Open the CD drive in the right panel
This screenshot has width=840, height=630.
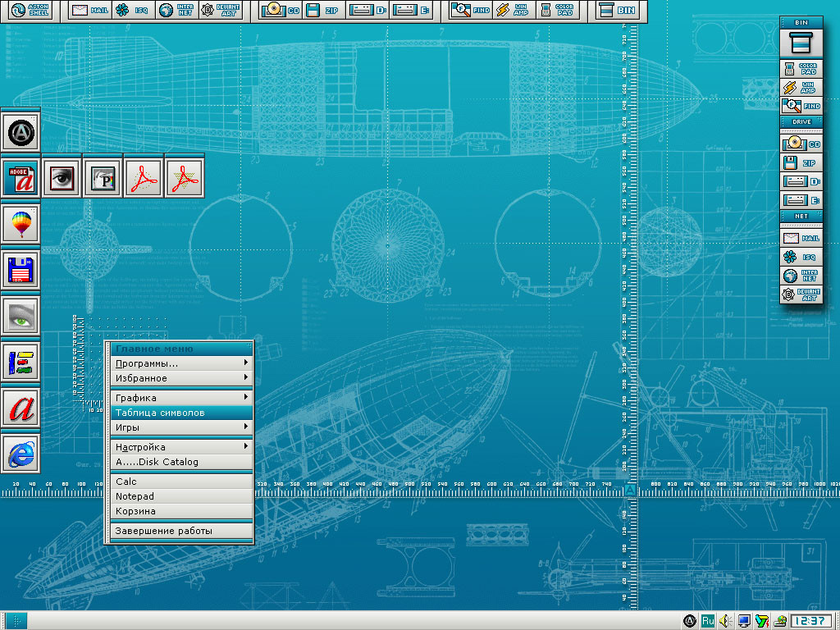pos(800,144)
